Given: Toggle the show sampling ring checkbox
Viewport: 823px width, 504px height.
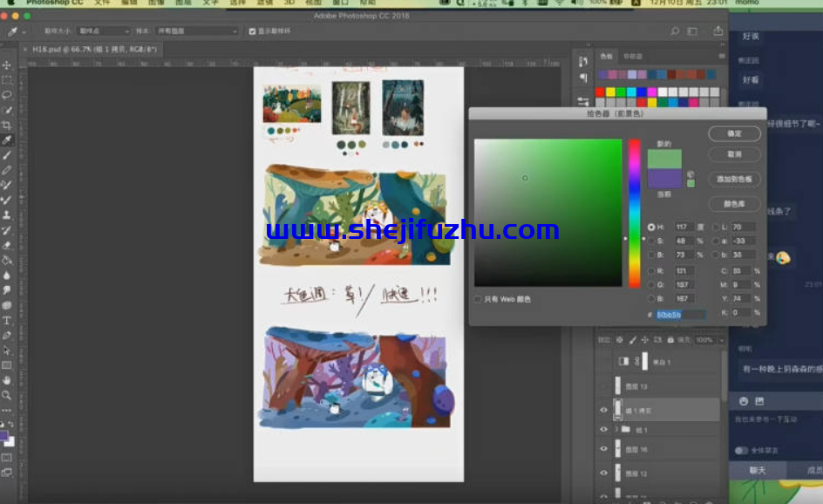Looking at the screenshot, I should pyautogui.click(x=252, y=31).
